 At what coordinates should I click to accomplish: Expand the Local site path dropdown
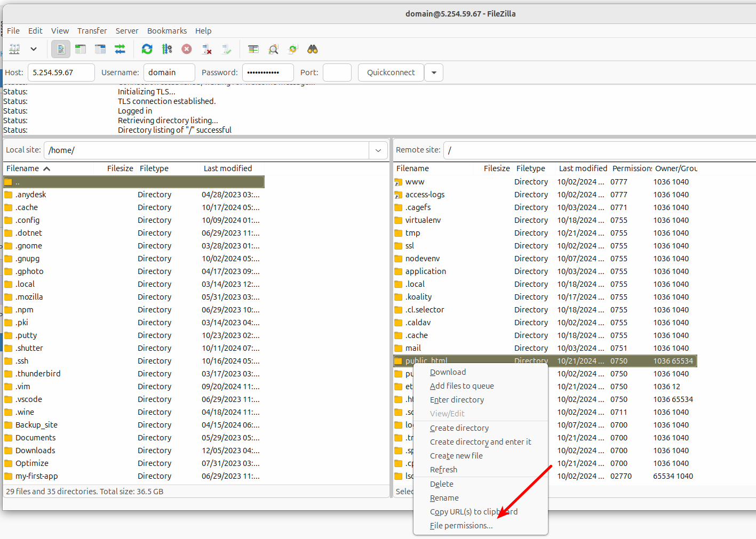click(378, 150)
